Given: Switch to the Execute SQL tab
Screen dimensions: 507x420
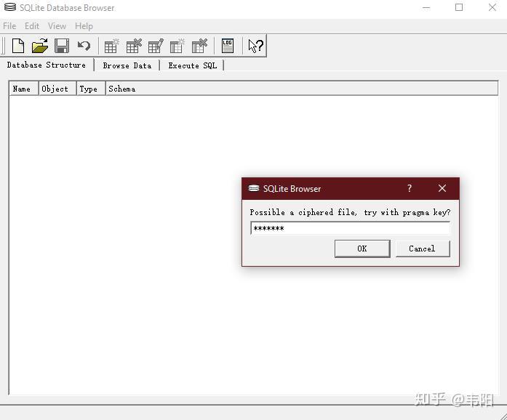Looking at the screenshot, I should 192,65.
